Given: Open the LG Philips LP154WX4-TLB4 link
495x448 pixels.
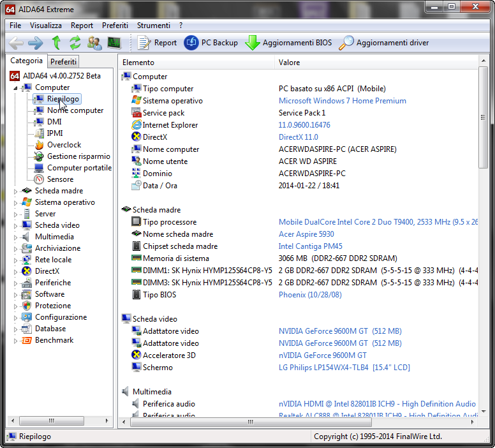Looking at the screenshot, I should pyautogui.click(x=344, y=368).
